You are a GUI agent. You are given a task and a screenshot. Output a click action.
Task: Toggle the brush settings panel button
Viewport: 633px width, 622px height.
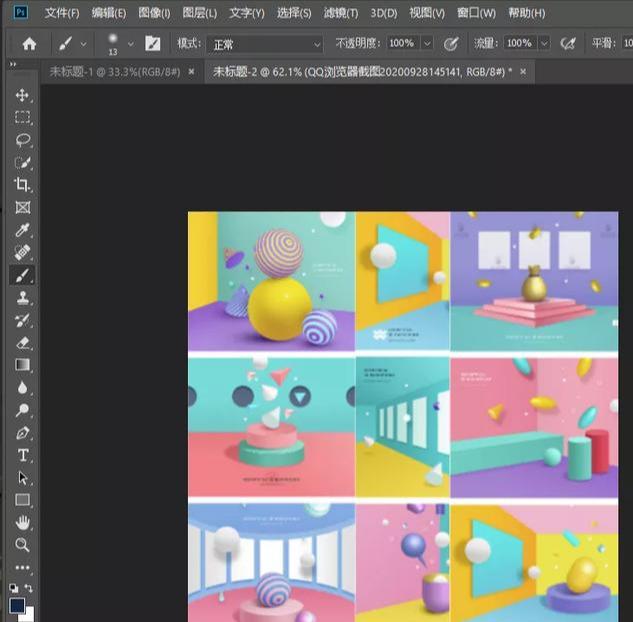click(x=153, y=44)
